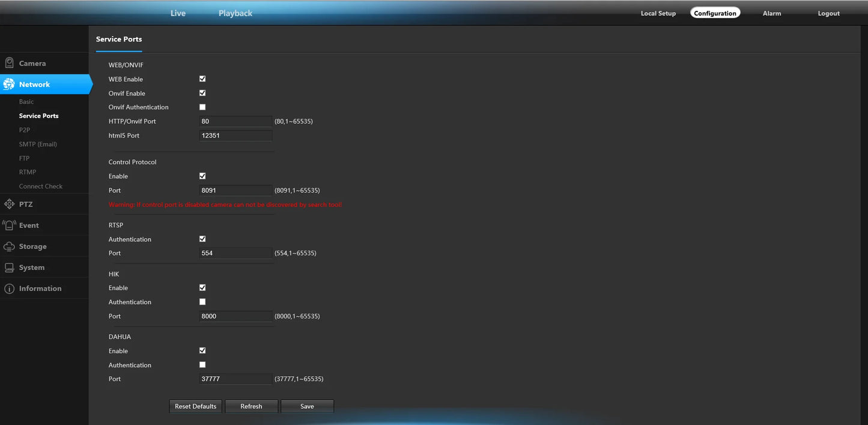
Task: Select SMTP (Email) in Network submenu
Action: 38,144
